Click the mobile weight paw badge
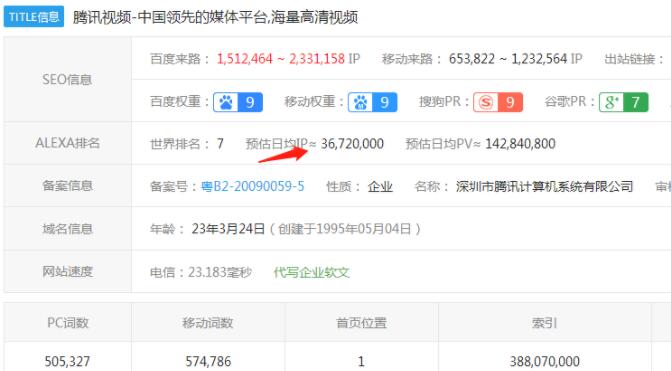Viewport: 671px width, 371px height. (x=372, y=102)
